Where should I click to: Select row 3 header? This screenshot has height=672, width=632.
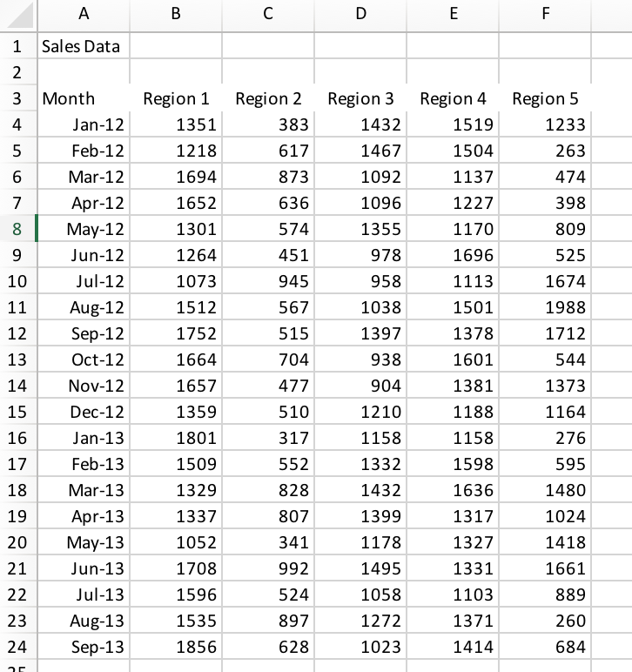click(18, 98)
